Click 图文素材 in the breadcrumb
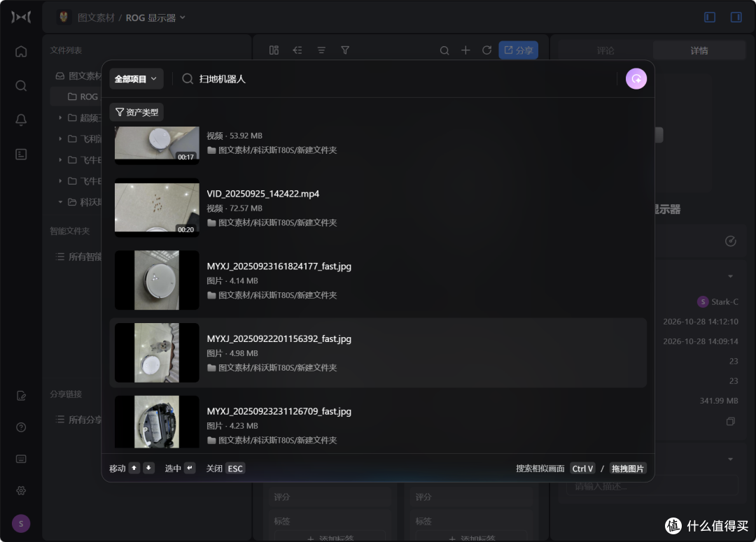 pos(96,17)
